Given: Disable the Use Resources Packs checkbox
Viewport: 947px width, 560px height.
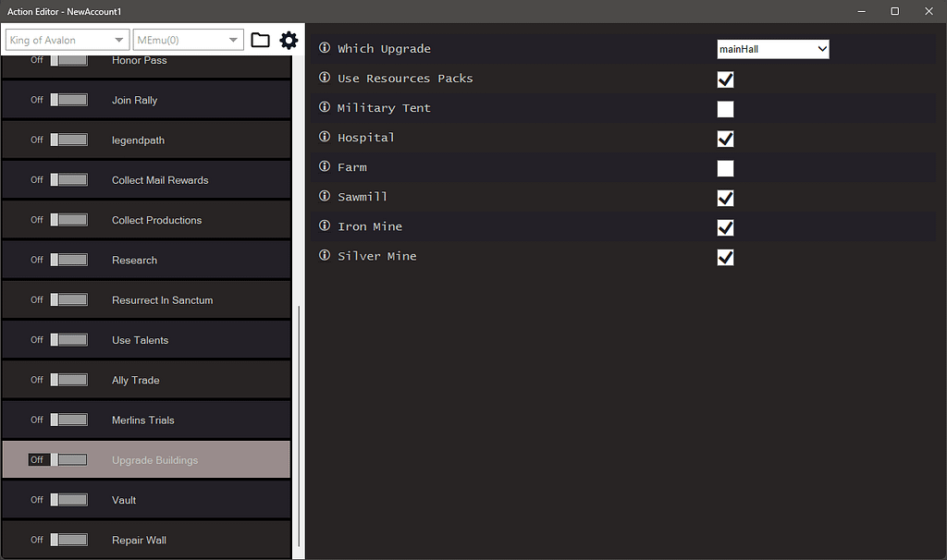Looking at the screenshot, I should (x=725, y=79).
